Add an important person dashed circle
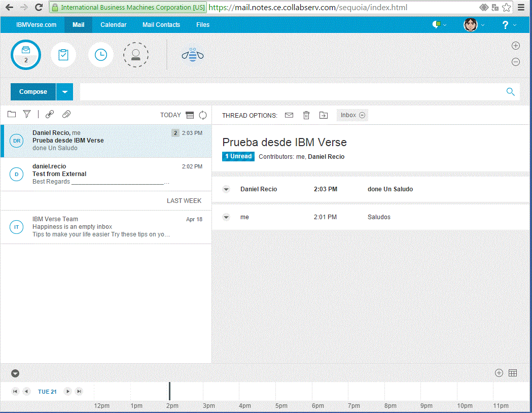Screen dimensions: 532x413 click(136, 55)
